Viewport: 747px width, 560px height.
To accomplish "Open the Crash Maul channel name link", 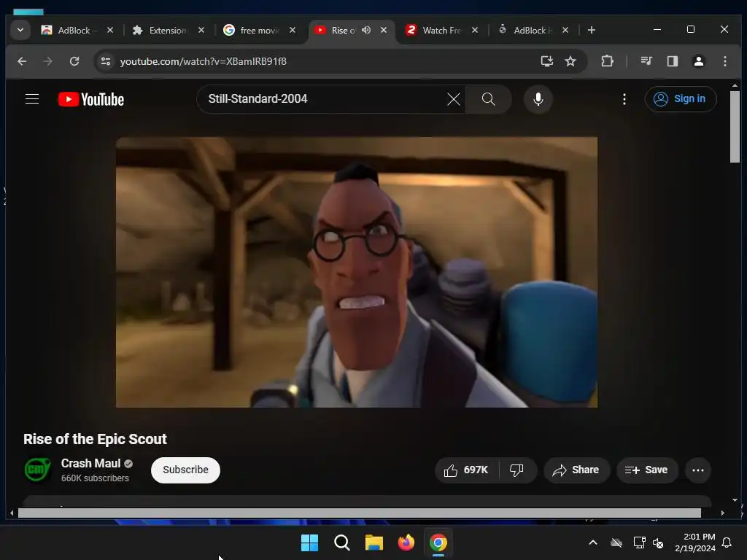I will coord(90,463).
